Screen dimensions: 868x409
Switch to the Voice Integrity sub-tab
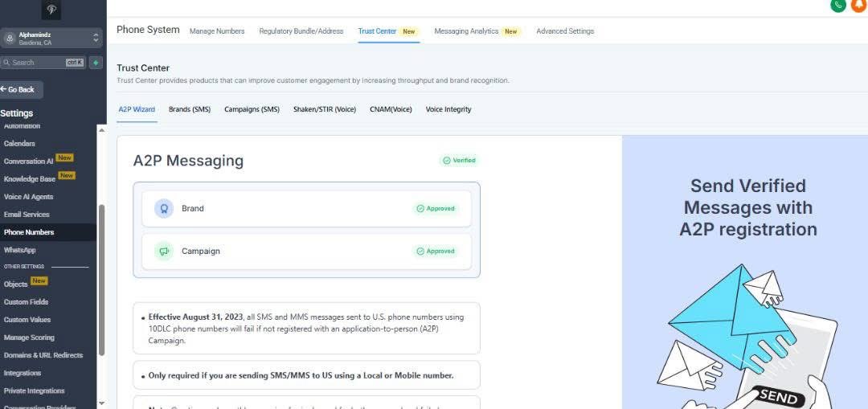click(x=448, y=109)
